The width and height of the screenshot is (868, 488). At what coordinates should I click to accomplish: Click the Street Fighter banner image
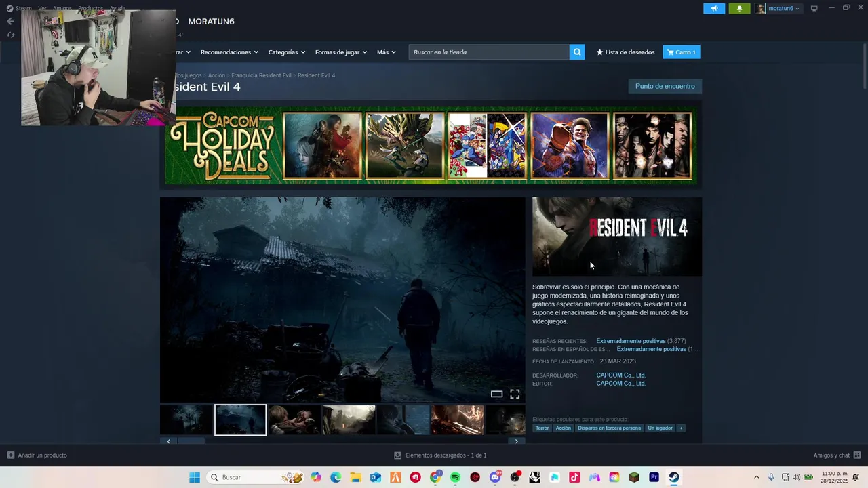pyautogui.click(x=570, y=145)
